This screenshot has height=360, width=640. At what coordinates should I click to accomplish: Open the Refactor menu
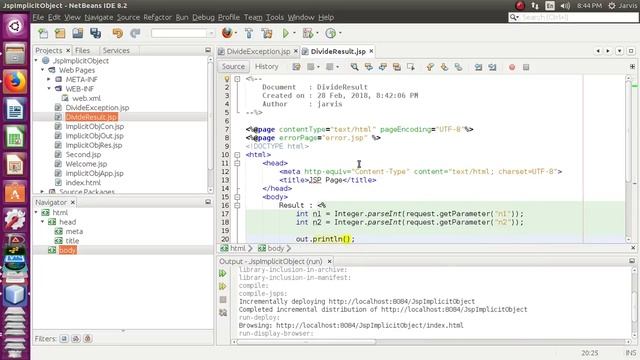[157, 17]
